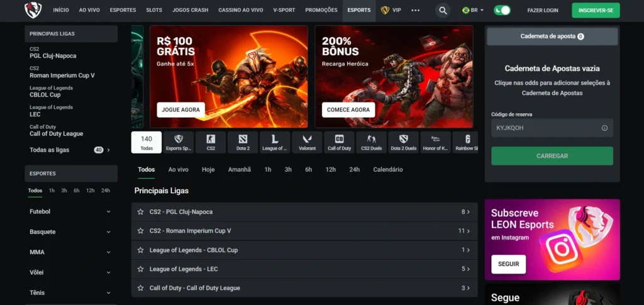This screenshot has height=305, width=644.
Task: Click the R$ 100 GRÁTIS banner image
Action: [x=229, y=77]
